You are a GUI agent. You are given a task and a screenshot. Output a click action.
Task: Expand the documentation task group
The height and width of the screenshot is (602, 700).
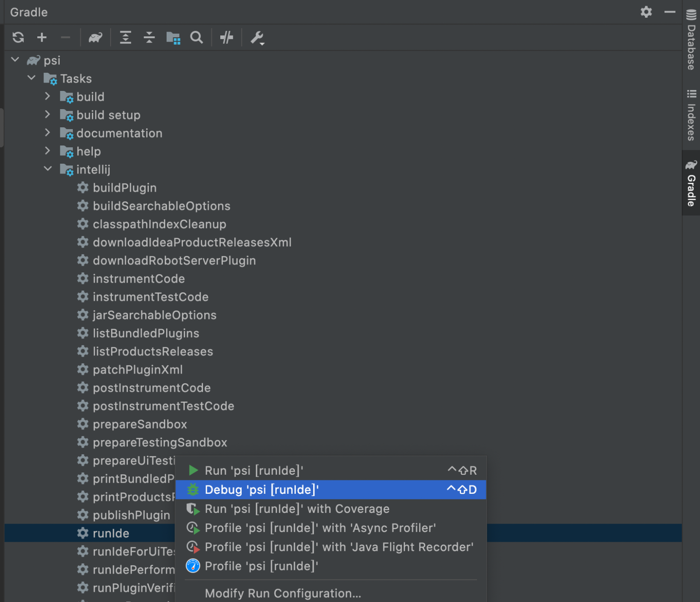pos(48,132)
